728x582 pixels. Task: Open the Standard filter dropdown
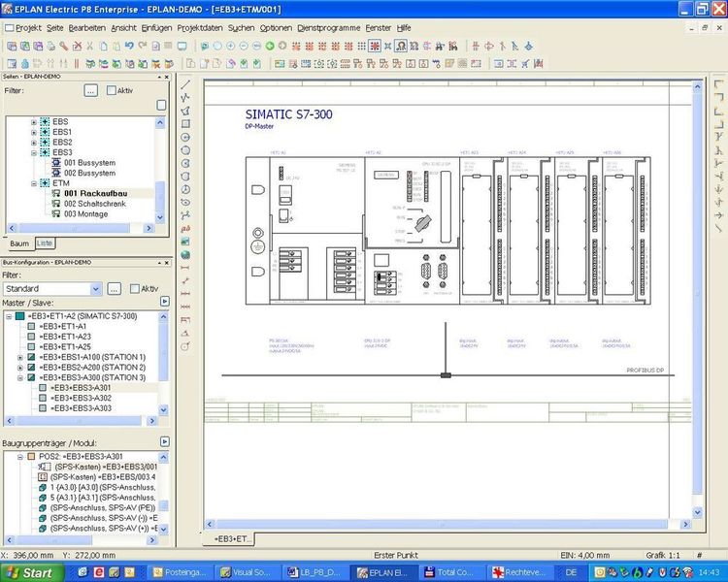(96, 289)
